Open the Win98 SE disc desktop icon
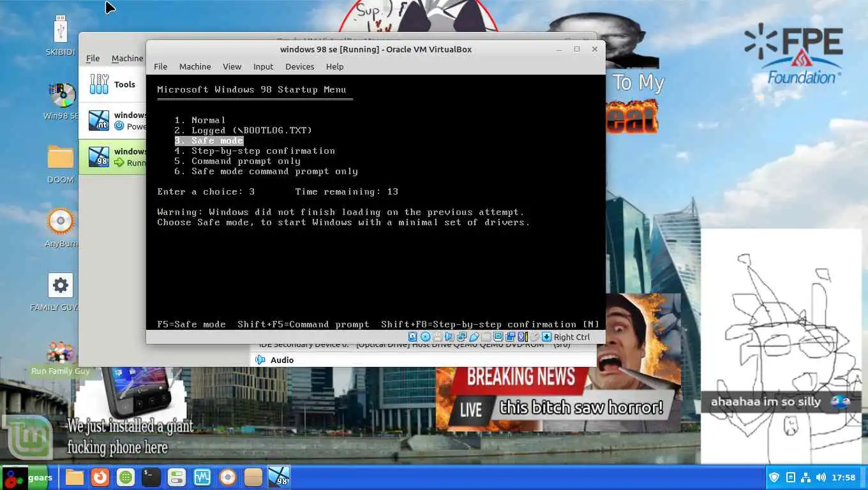The height and width of the screenshot is (490, 868). pos(61,101)
